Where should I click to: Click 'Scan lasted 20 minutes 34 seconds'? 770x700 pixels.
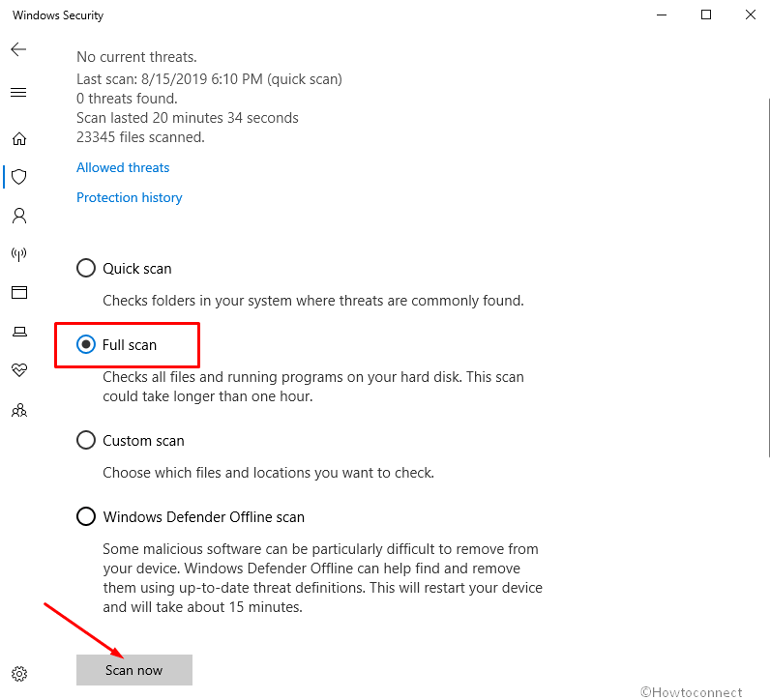(x=187, y=118)
